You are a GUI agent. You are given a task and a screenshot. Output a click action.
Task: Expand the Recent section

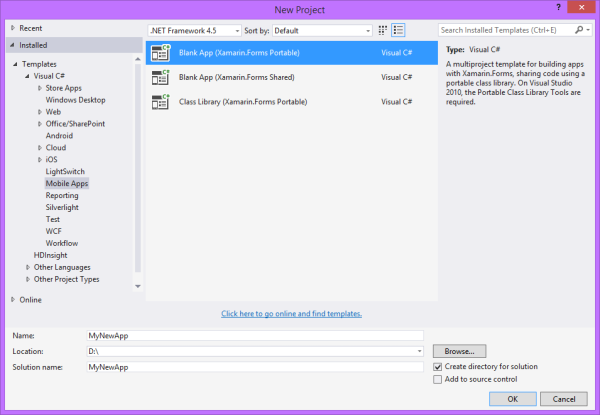pos(13,28)
